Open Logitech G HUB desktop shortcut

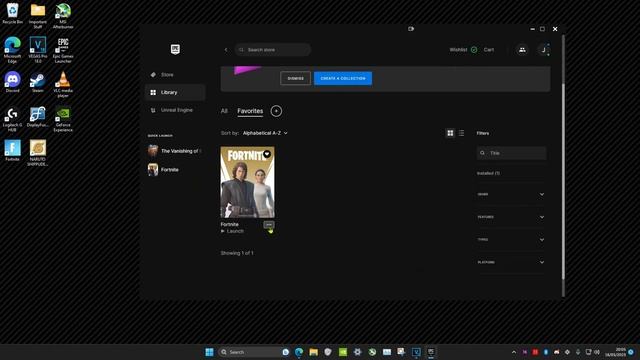point(13,118)
